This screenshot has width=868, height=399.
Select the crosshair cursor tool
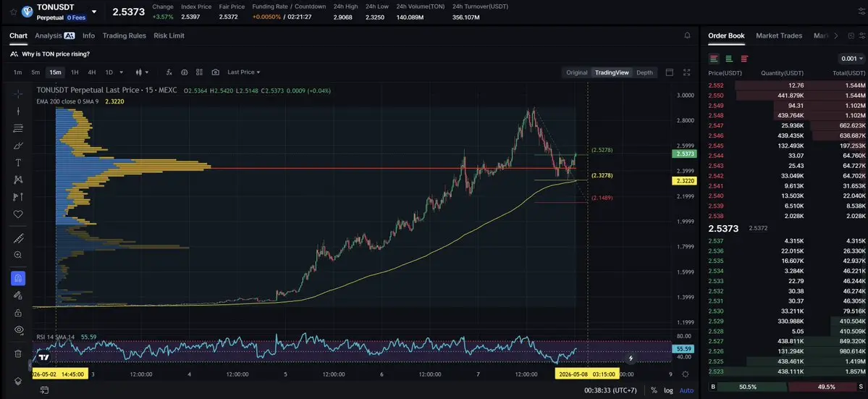click(x=17, y=93)
